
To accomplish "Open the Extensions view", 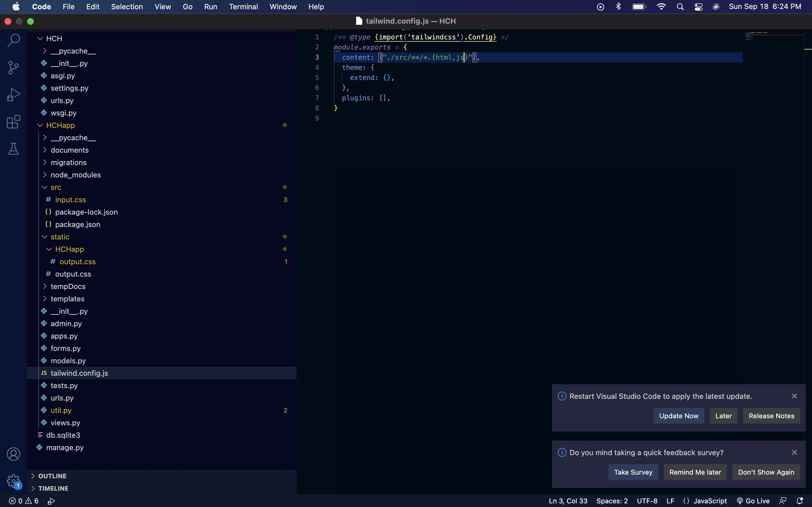I will pyautogui.click(x=14, y=122).
